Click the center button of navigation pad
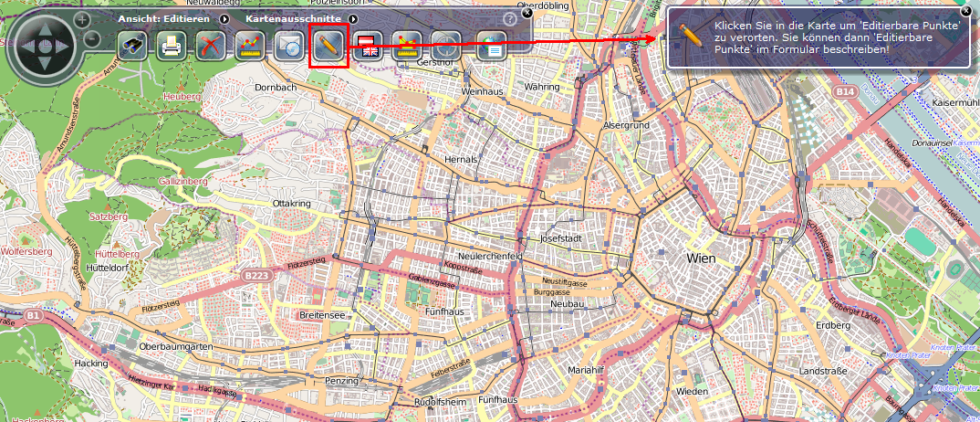Image resolution: width=980 pixels, height=422 pixels. point(44,46)
